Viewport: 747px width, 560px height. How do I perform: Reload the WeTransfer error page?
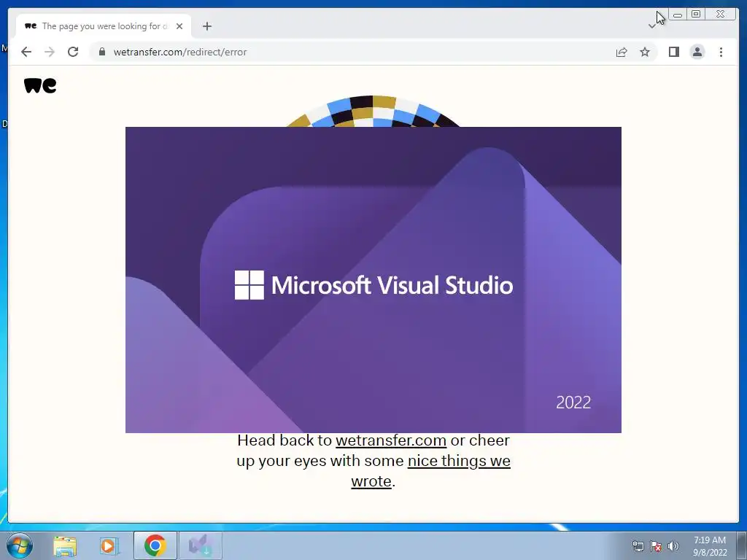[73, 52]
